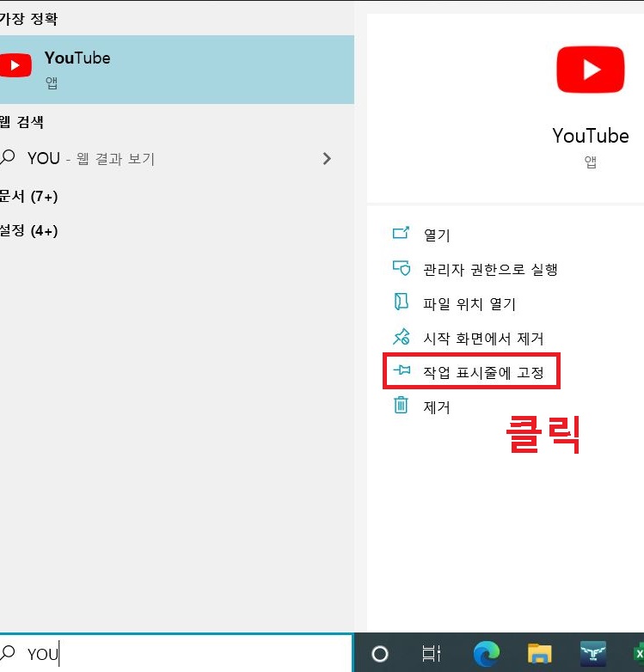Click the trash can uninstall icon
This screenshot has height=672, width=644.
pyautogui.click(x=401, y=405)
